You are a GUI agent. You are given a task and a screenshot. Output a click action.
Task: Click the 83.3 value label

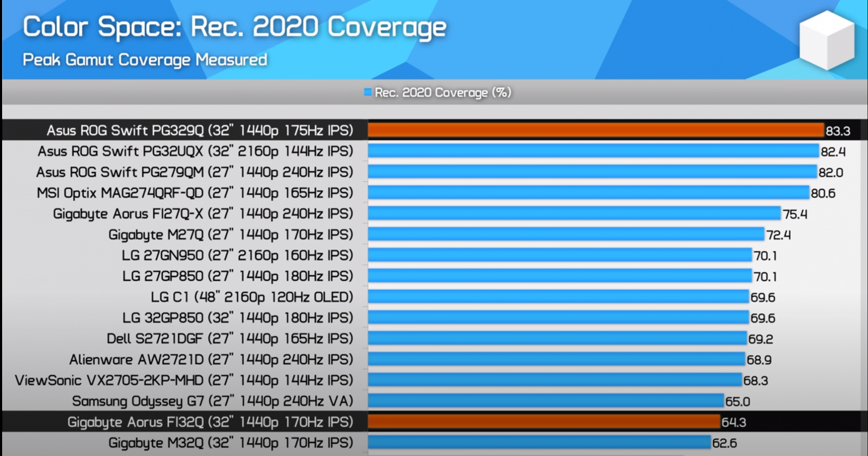coord(838,131)
